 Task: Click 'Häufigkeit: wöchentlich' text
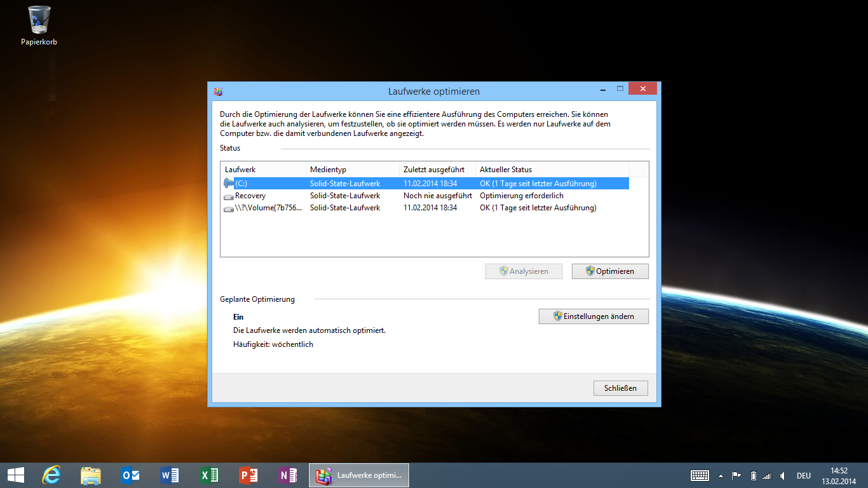coord(273,344)
